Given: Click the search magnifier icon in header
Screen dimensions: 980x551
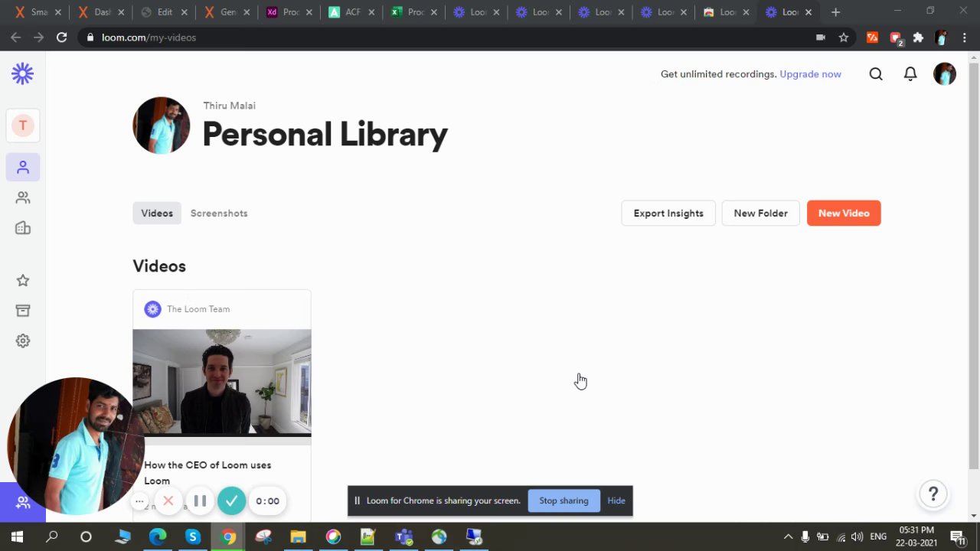Looking at the screenshot, I should coord(876,74).
